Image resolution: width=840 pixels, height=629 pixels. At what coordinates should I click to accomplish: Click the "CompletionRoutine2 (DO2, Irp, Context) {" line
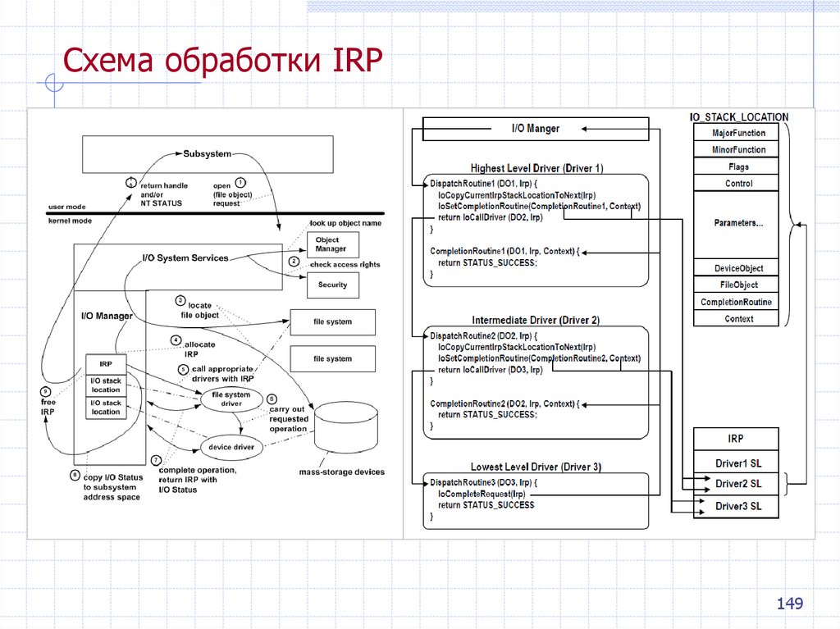pyautogui.click(x=504, y=404)
